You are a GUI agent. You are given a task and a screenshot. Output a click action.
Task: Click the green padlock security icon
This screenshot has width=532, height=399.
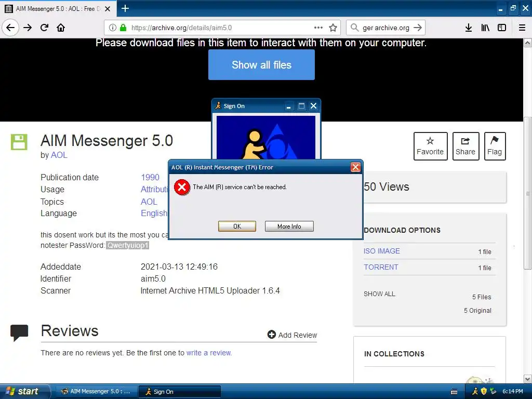(123, 28)
